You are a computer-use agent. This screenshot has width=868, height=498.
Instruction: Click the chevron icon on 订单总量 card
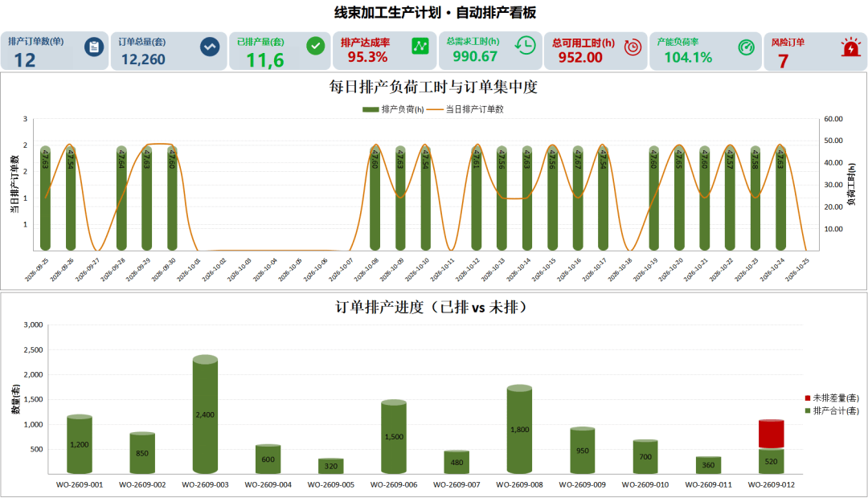210,47
